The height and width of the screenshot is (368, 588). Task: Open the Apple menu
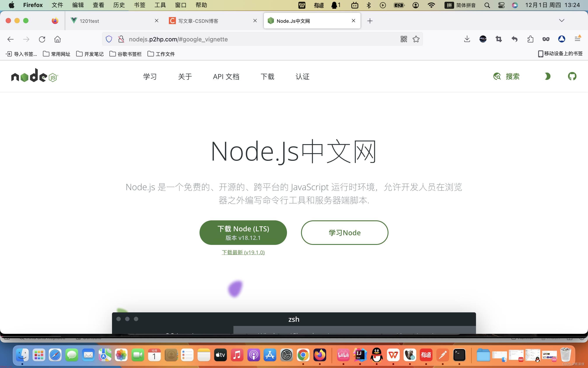[x=11, y=5]
